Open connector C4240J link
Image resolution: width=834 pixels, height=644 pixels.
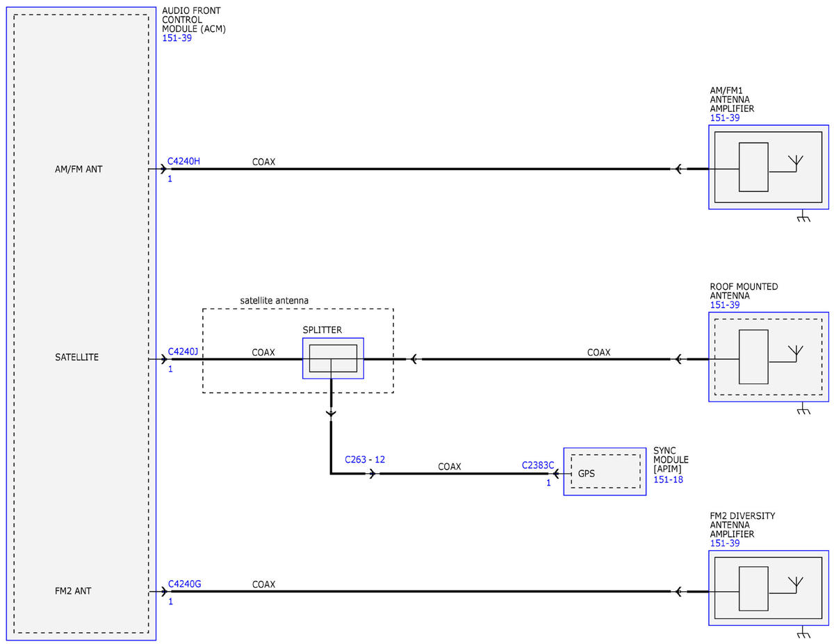coord(183,352)
